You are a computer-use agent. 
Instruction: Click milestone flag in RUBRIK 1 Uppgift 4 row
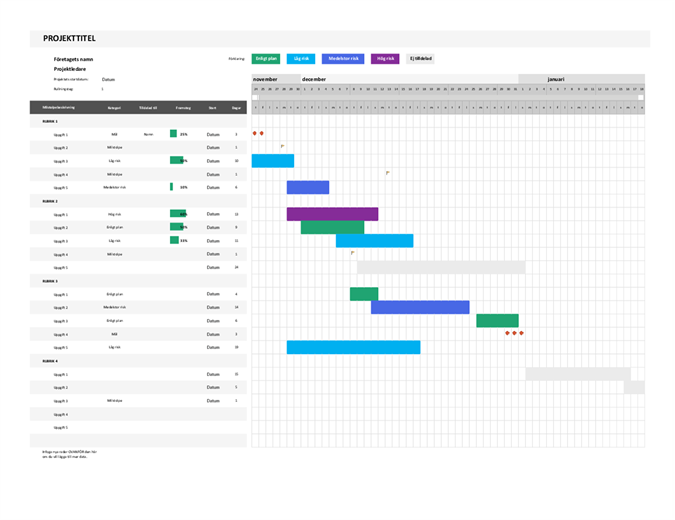388,173
